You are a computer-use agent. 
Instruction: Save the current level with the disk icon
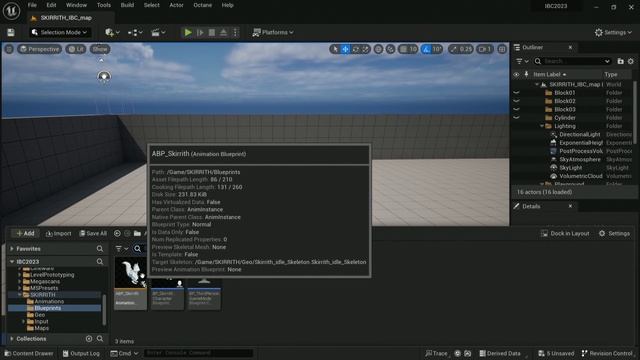(x=11, y=32)
